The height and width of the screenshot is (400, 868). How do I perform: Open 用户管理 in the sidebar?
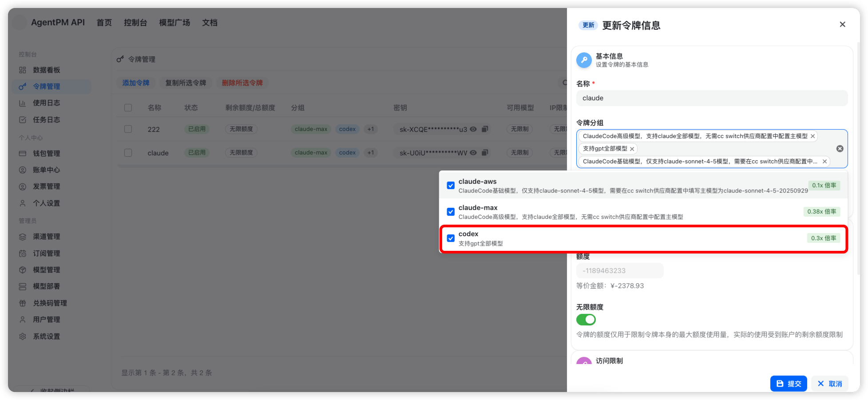point(46,320)
